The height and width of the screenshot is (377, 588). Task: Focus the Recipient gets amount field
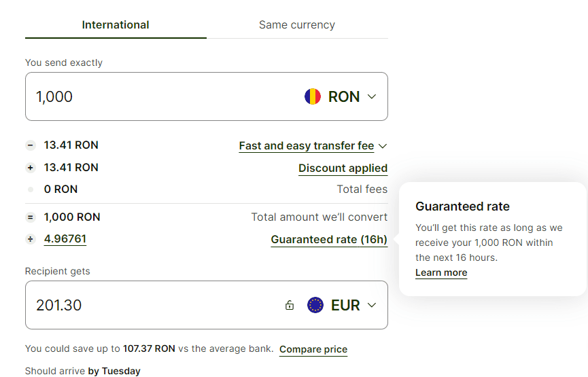[150, 305]
